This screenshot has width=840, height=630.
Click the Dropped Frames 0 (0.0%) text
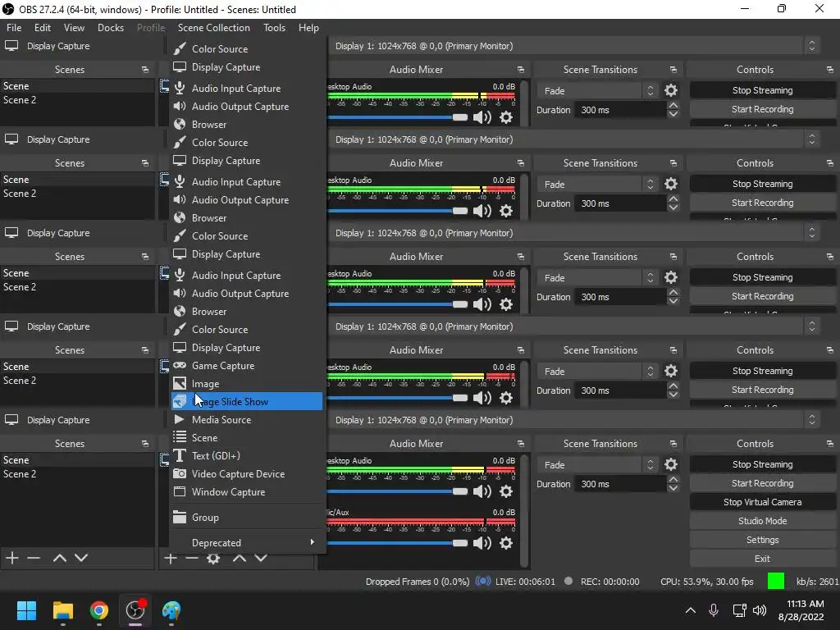click(x=418, y=582)
